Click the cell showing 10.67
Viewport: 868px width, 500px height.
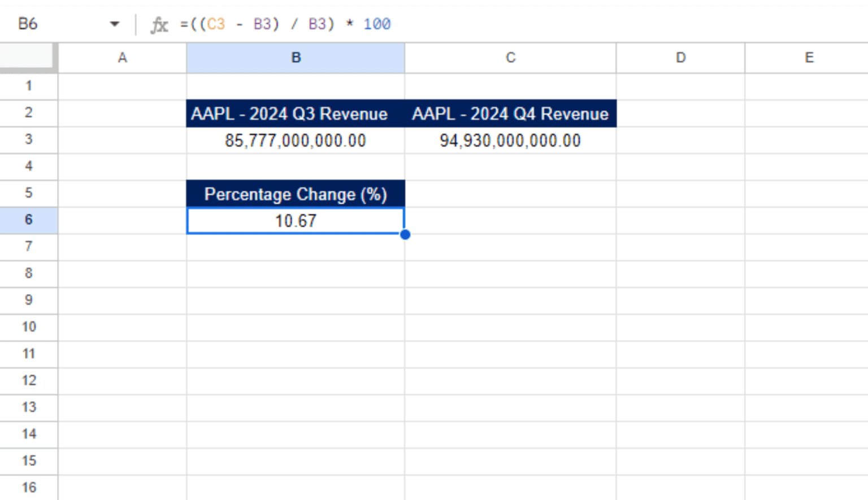296,221
